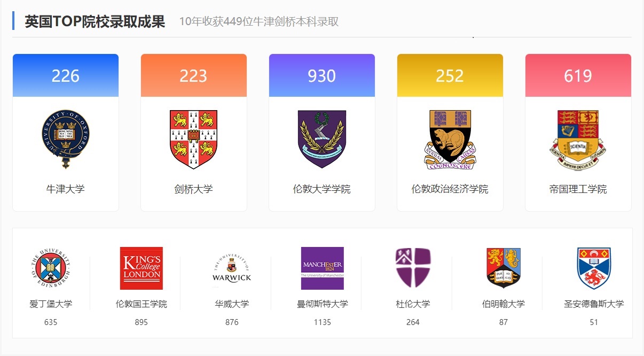Click the University of Edinburgh round logo
Viewport: 644px width, 356px height.
[51, 268]
